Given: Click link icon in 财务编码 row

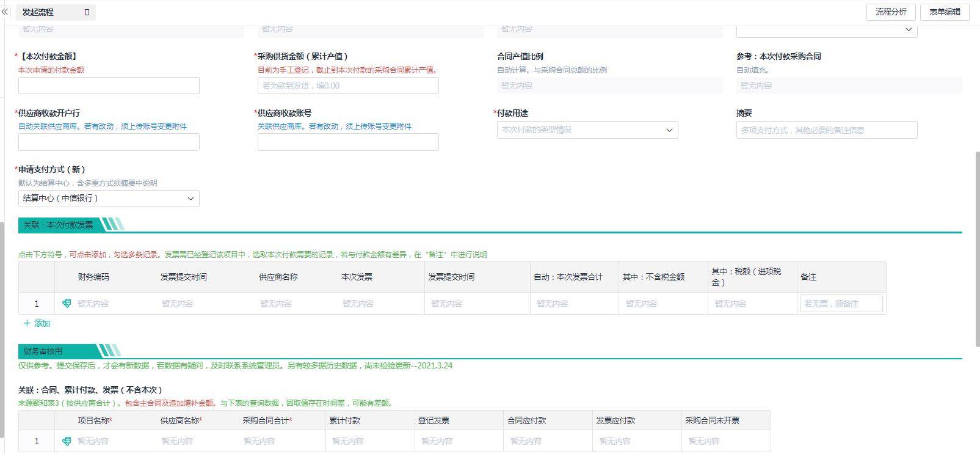Looking at the screenshot, I should (67, 303).
